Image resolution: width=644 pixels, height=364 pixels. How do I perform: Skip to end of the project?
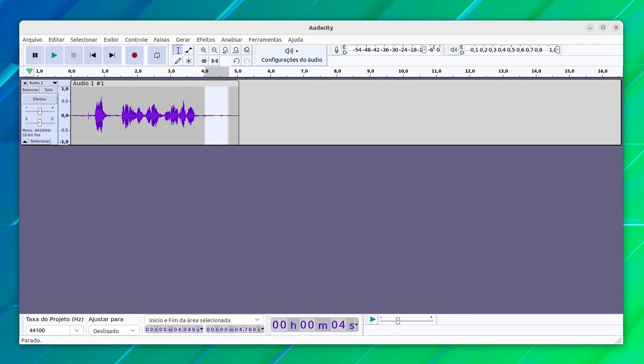pos(112,55)
